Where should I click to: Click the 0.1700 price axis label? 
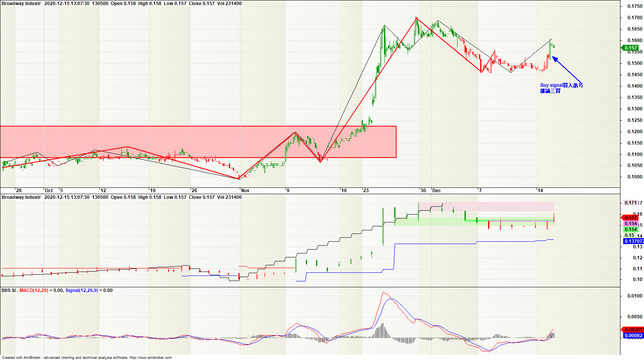point(635,18)
